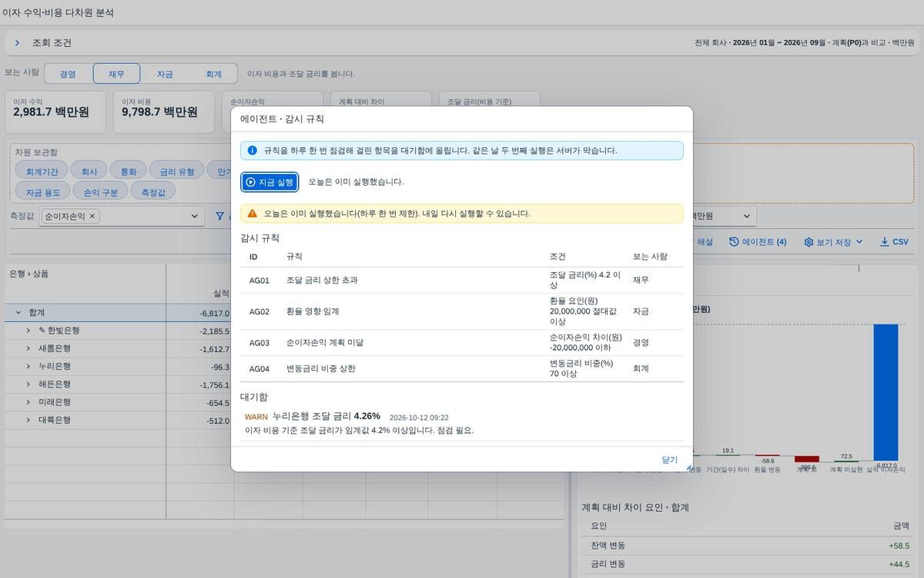Click the 회계기간 dimension chip

point(42,171)
